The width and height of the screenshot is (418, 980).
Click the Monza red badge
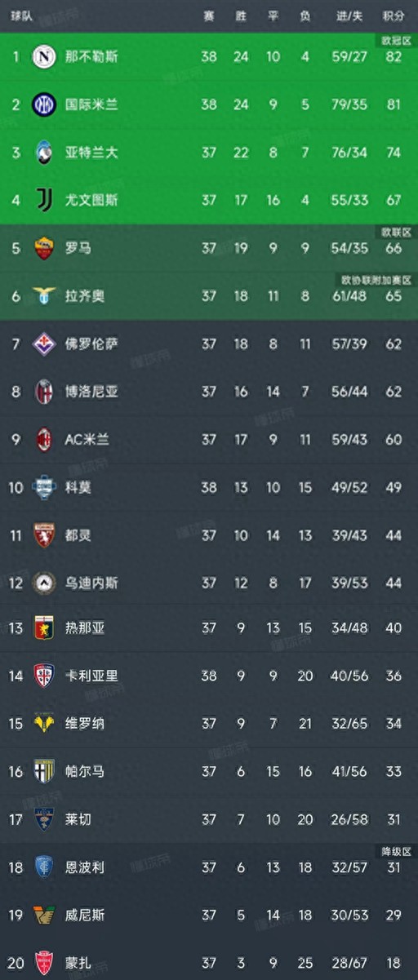[x=44, y=961]
